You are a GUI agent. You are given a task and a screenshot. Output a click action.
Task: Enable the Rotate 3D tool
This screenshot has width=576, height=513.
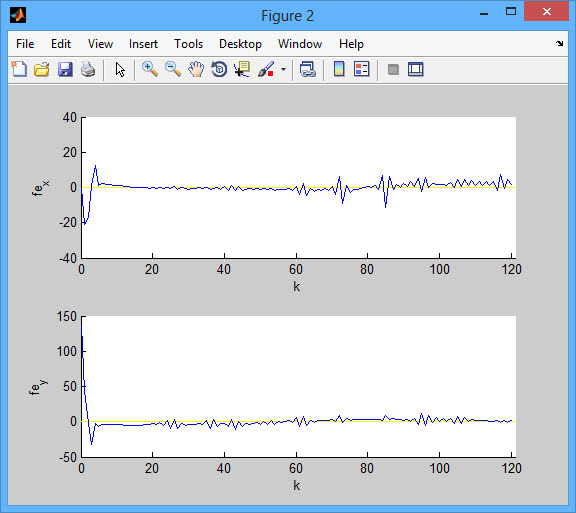click(x=219, y=69)
